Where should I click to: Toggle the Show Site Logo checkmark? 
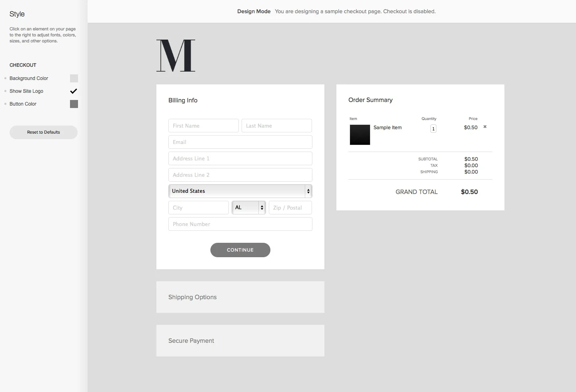coord(74,91)
